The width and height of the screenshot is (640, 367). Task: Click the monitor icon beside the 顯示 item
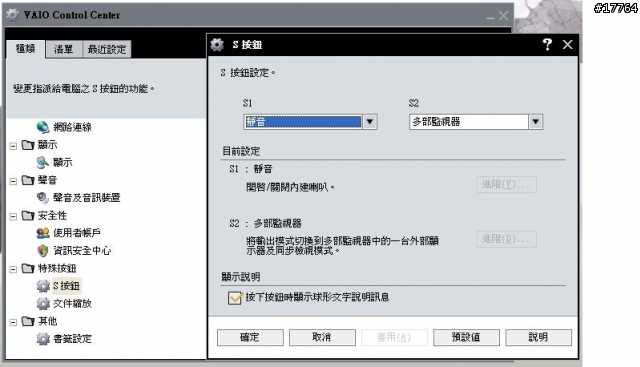(x=43, y=162)
